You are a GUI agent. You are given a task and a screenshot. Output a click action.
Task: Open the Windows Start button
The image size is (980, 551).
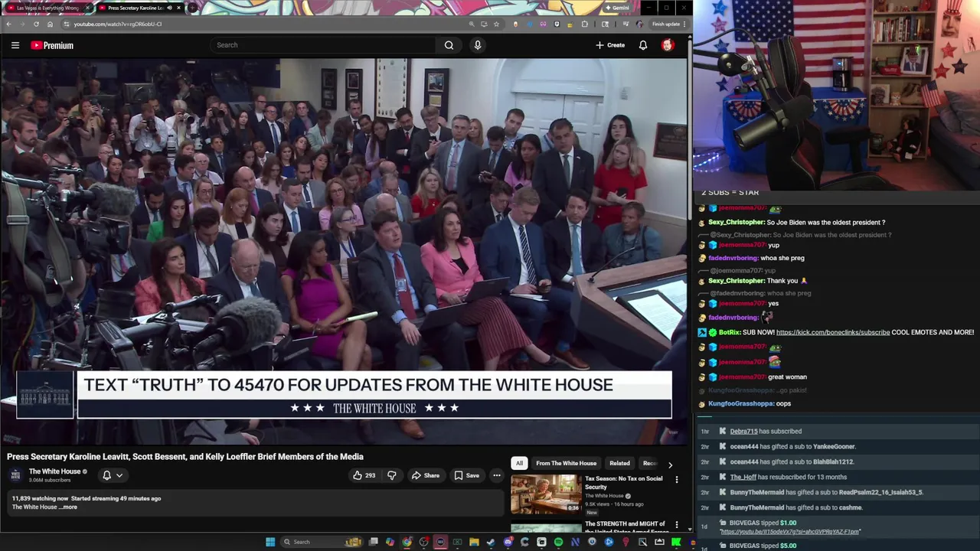click(x=270, y=542)
